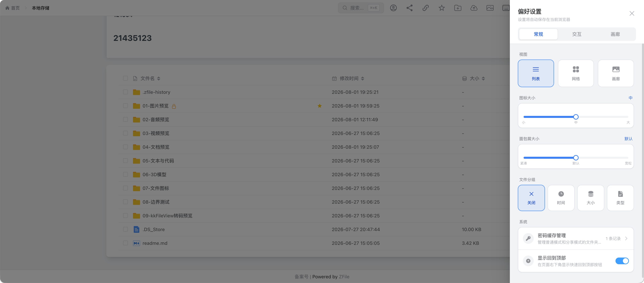Open the 本地存储 breadcrumb
The width and height of the screenshot is (644, 283).
click(40, 8)
